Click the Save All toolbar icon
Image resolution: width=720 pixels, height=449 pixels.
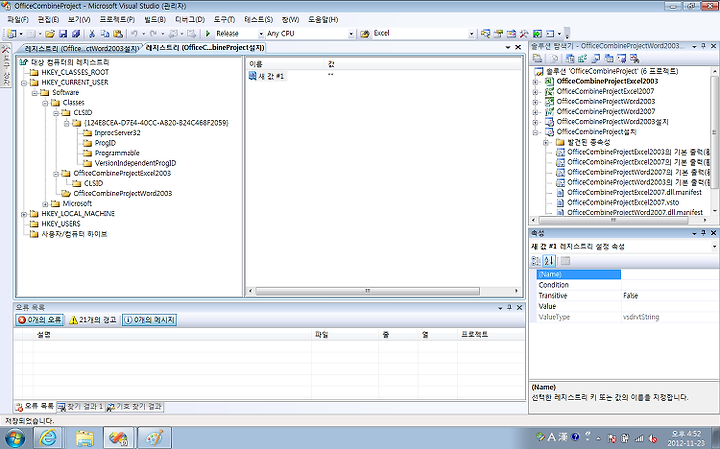tap(76, 34)
